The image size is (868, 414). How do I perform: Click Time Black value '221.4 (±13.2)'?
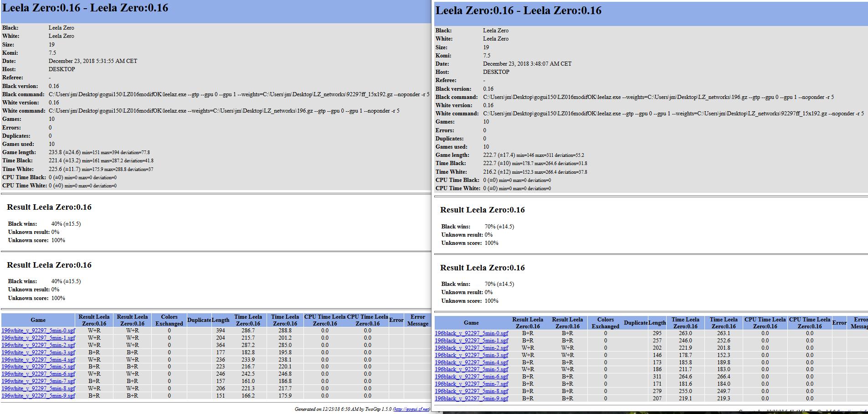click(x=64, y=160)
